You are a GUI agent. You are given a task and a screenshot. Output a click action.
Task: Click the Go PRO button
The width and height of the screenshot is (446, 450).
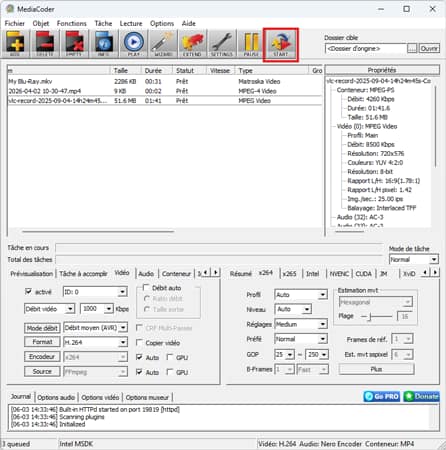point(382,396)
